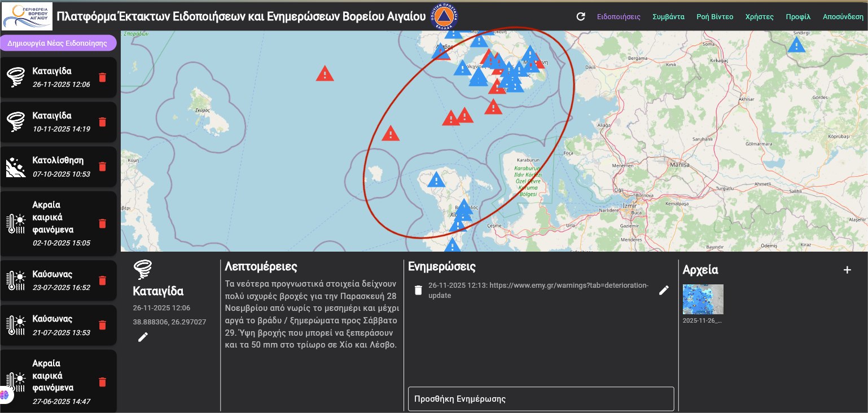This screenshot has height=413, width=868.
Task: Edit the 26-11-2025 12:13 update entry
Action: pyautogui.click(x=664, y=290)
